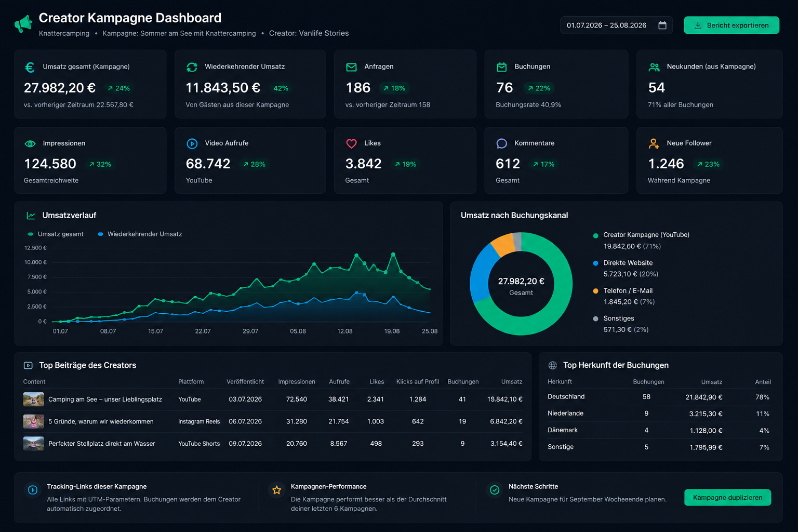Click the Buchungsrate 40,9% text
Image resolution: width=798 pixels, height=532 pixels.
(x=528, y=105)
